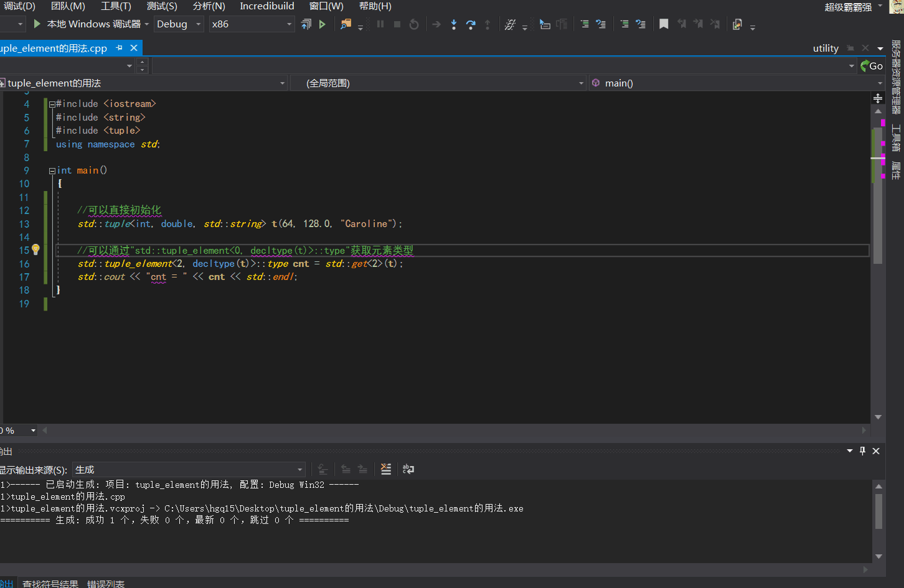
Task: Close the tuple_element的用法.cpp tab
Action: point(134,48)
